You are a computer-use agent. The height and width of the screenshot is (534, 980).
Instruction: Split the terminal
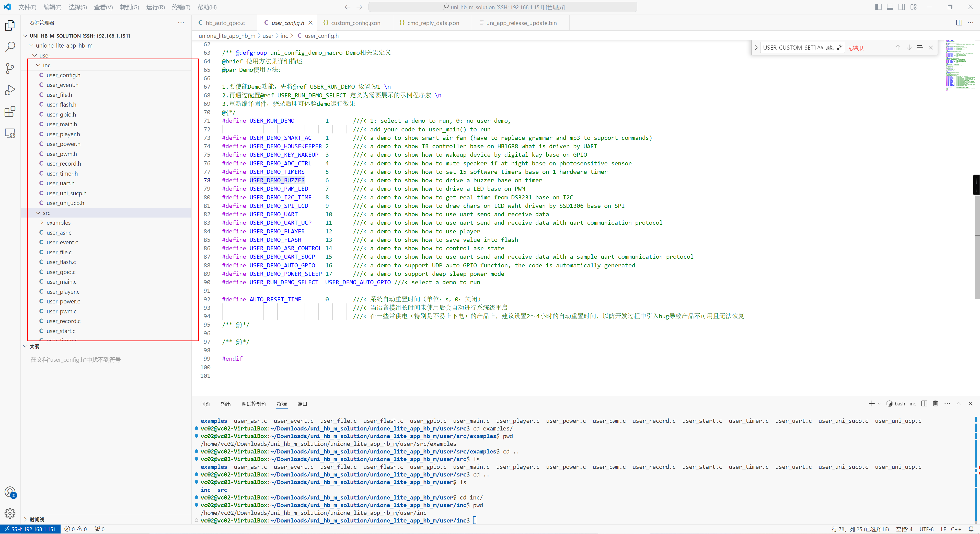(924, 403)
